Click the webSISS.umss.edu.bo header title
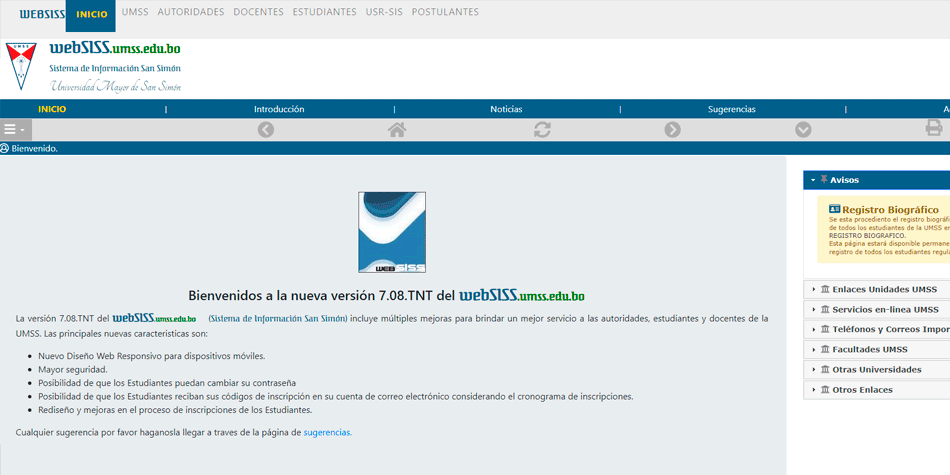The height and width of the screenshot is (475, 950). point(115,48)
